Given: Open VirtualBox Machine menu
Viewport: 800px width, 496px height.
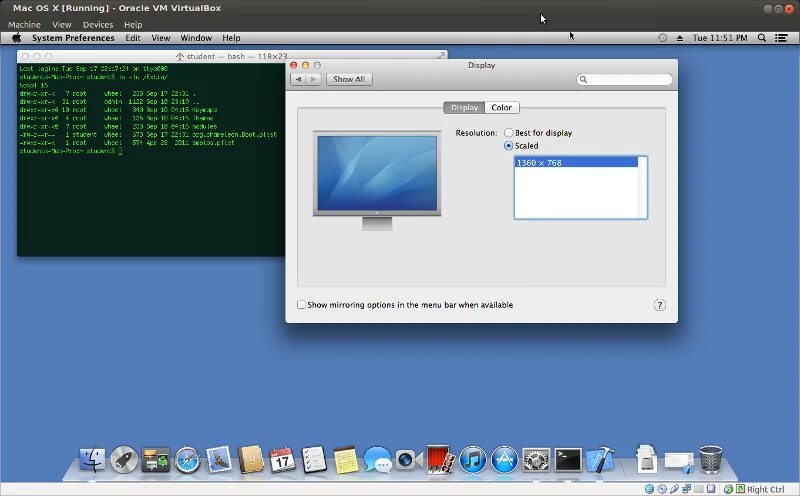Looking at the screenshot, I should pos(24,24).
